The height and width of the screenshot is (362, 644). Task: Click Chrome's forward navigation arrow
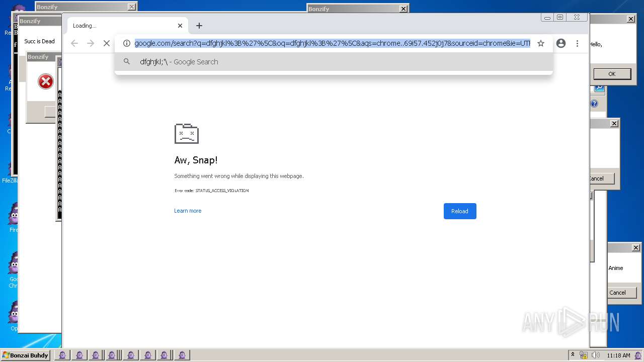click(x=91, y=43)
